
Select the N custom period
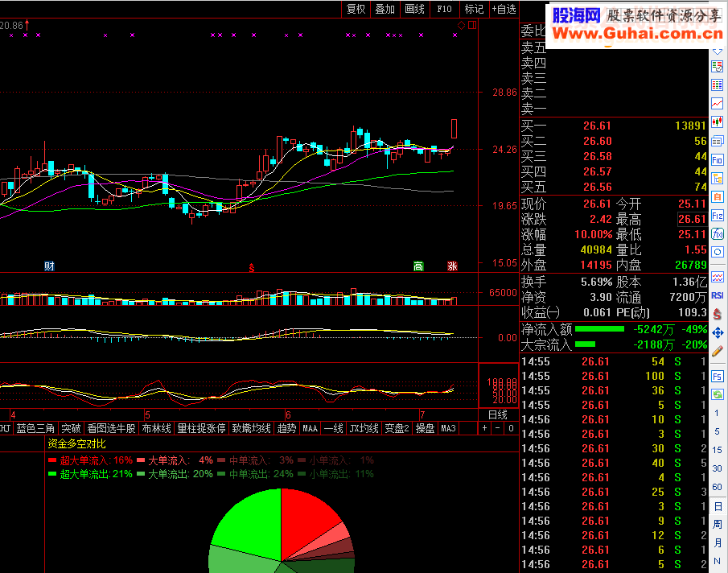pyautogui.click(x=718, y=561)
